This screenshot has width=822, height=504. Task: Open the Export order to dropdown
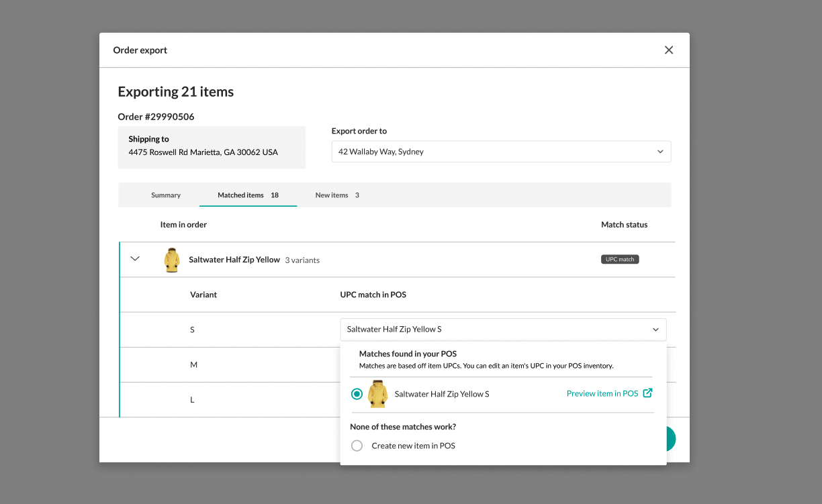(501, 152)
